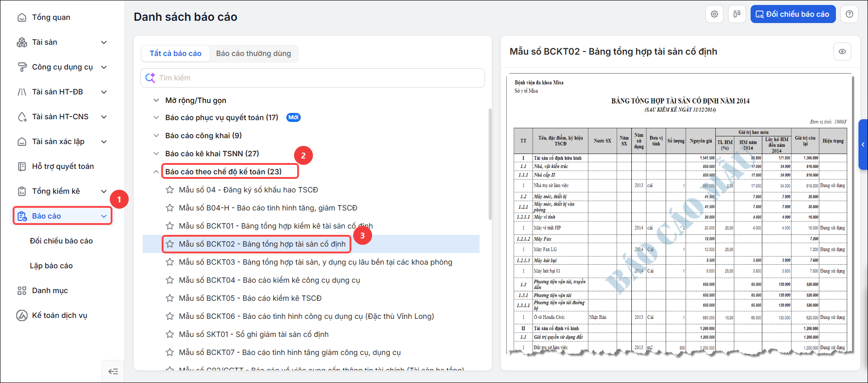Select Mẫu số BCKT06 Đặc thù Vĩnh Long
The width and height of the screenshot is (868, 383).
(306, 316)
